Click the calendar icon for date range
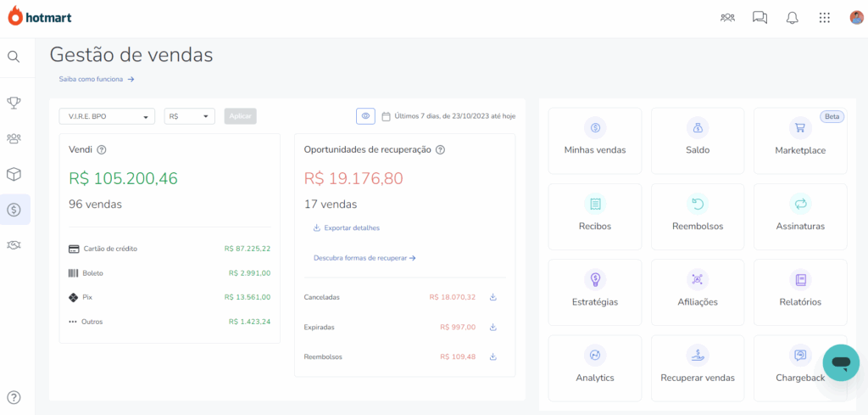This screenshot has height=415, width=868. tap(387, 116)
